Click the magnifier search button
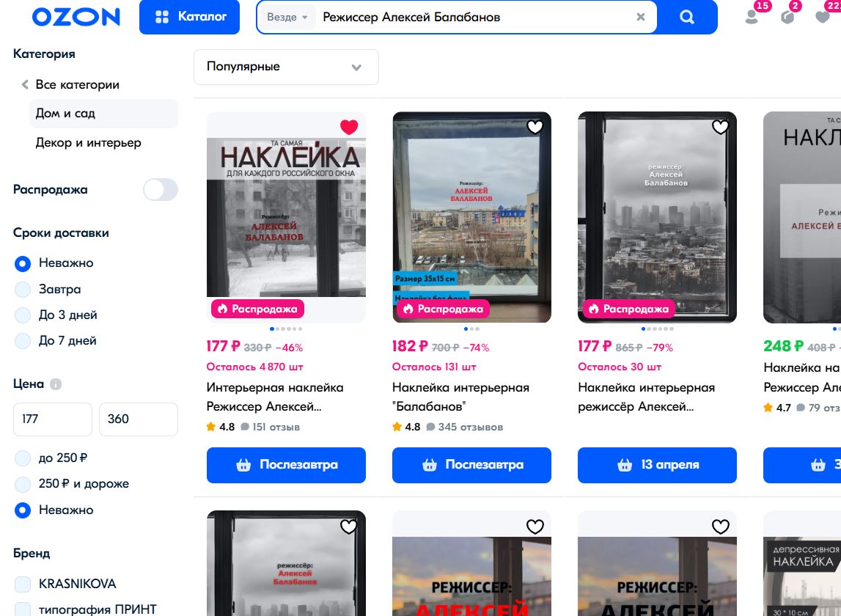The image size is (841, 616). (x=686, y=17)
